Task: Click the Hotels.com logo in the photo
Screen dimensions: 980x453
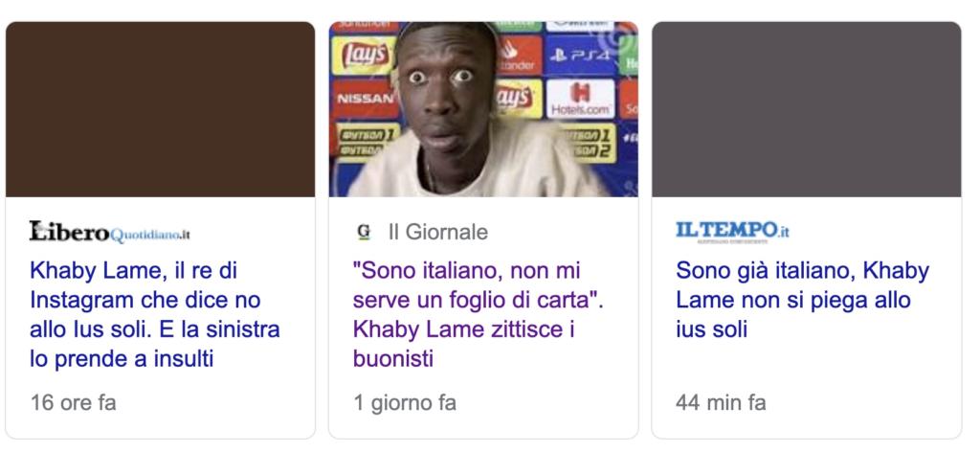Action: (x=581, y=99)
